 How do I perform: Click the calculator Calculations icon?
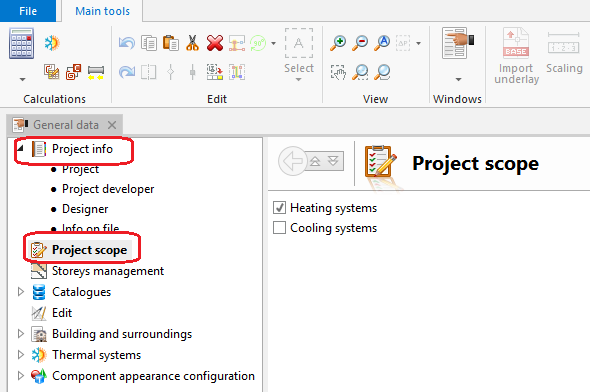point(21,43)
